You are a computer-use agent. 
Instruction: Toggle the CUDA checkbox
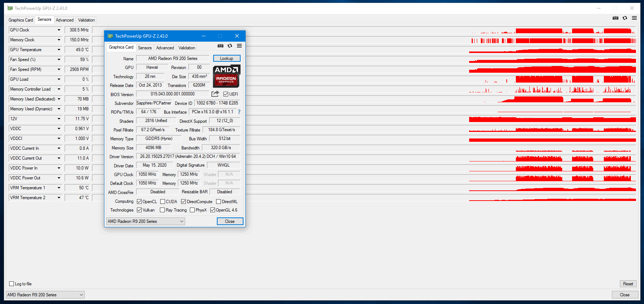pyautogui.click(x=163, y=202)
